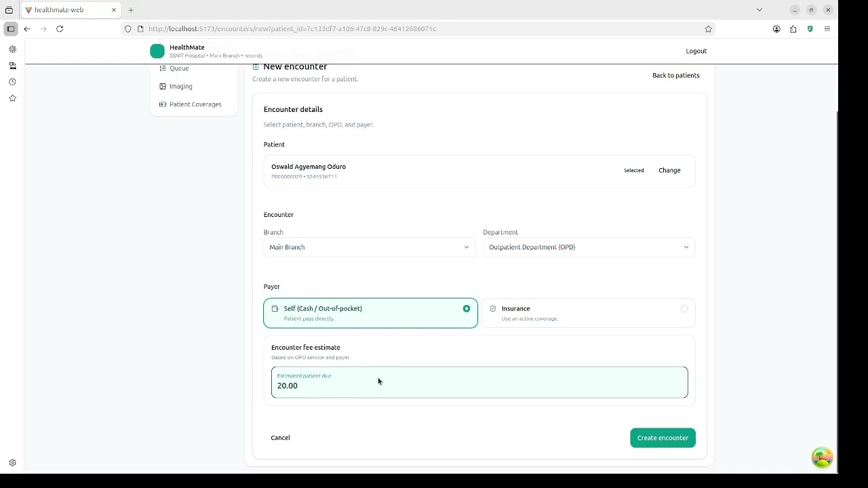Viewport: 868px width, 488px height.
Task: Open the browser extensions icon
Action: click(x=793, y=29)
